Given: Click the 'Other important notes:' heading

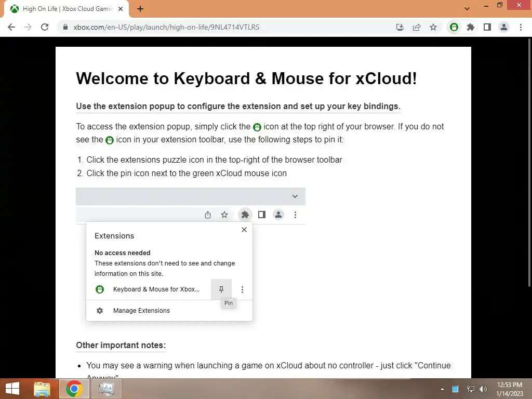Looking at the screenshot, I should 121,345.
